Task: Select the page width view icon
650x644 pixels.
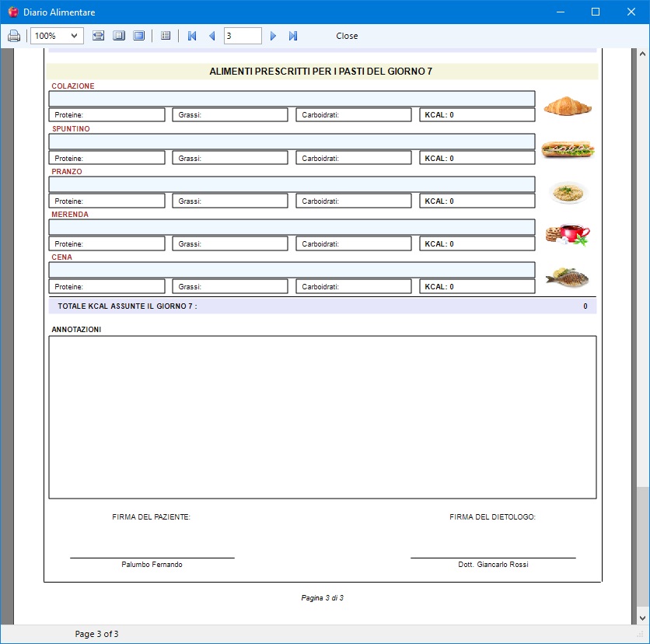Action: point(98,36)
